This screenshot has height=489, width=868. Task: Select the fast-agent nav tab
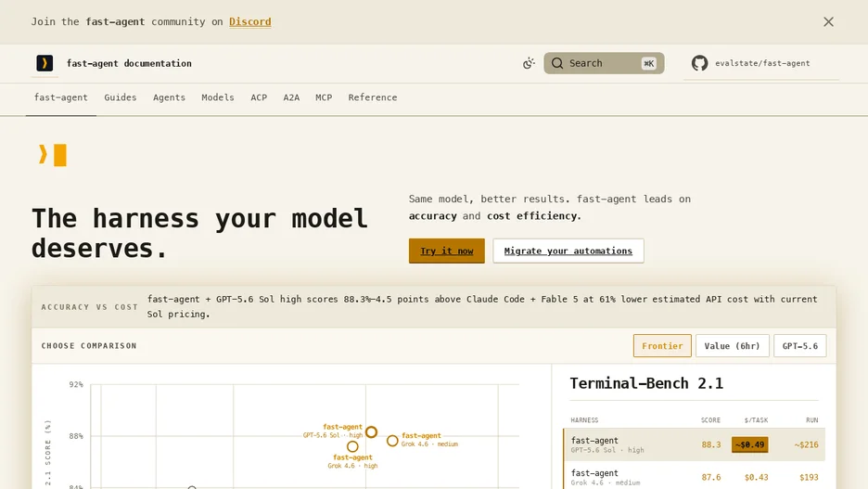[61, 97]
